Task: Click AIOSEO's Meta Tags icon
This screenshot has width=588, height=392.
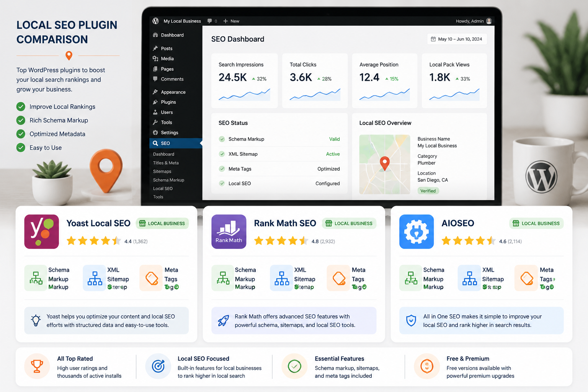Action: point(527,278)
